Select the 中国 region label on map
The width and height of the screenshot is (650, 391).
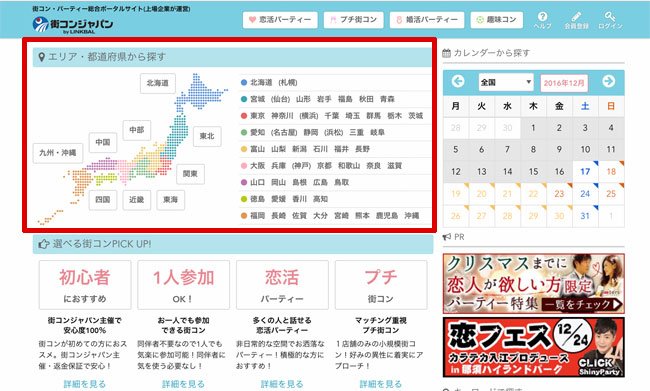[x=103, y=142]
